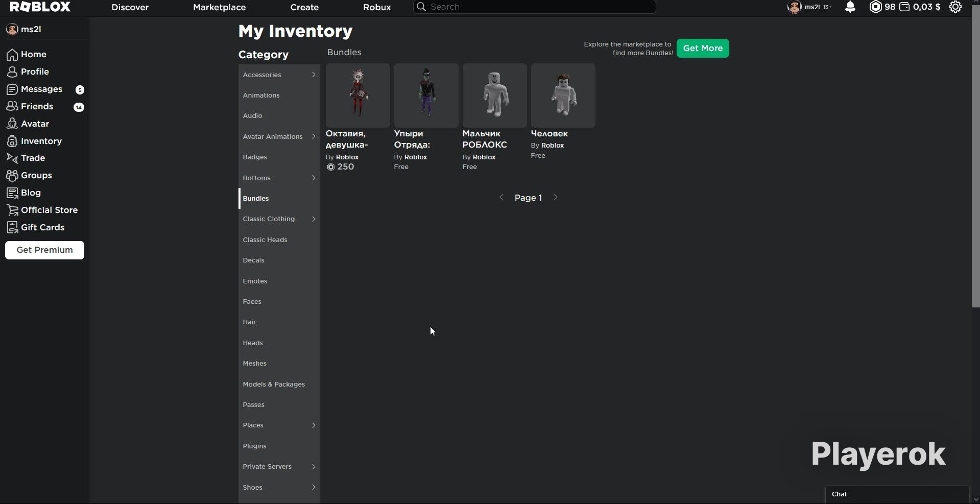Screen dimensions: 980x504
Task: Click the ms2l avatar in sidebar
Action: pos(12,29)
